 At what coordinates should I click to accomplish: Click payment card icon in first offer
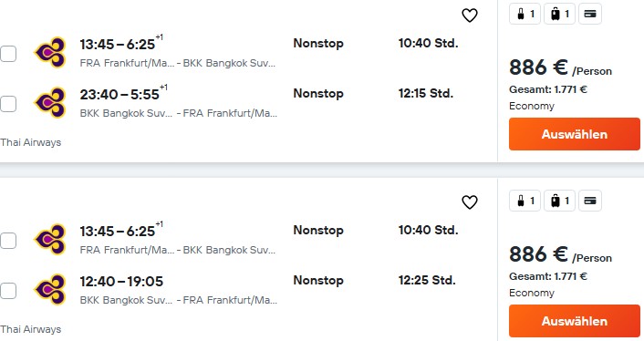tap(590, 14)
